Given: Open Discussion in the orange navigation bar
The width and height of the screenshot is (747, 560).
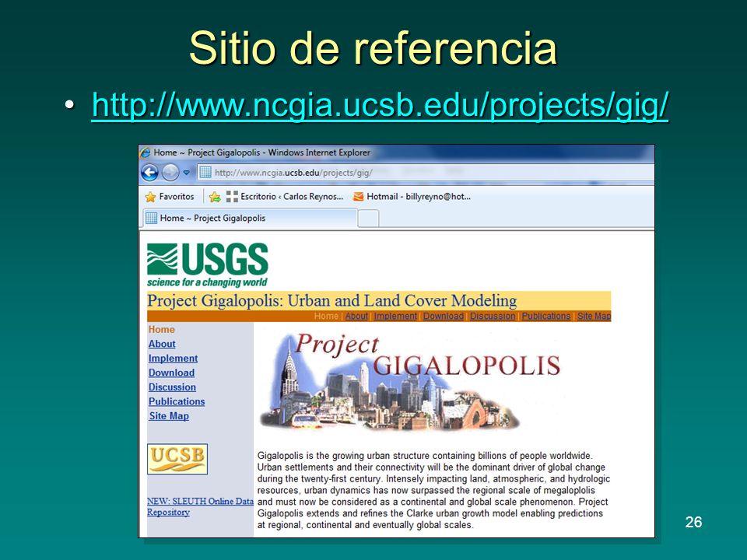Looking at the screenshot, I should click(493, 317).
